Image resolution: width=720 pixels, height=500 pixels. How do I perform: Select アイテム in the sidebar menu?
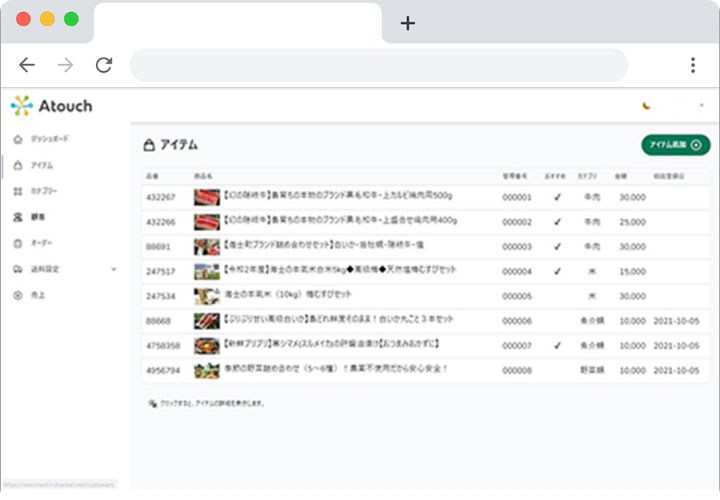(x=42, y=165)
